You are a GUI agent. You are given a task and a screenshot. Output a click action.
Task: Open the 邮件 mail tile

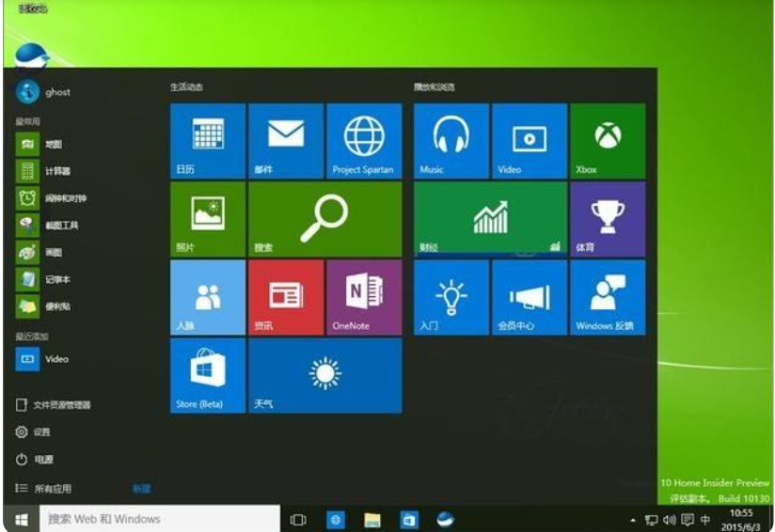286,141
